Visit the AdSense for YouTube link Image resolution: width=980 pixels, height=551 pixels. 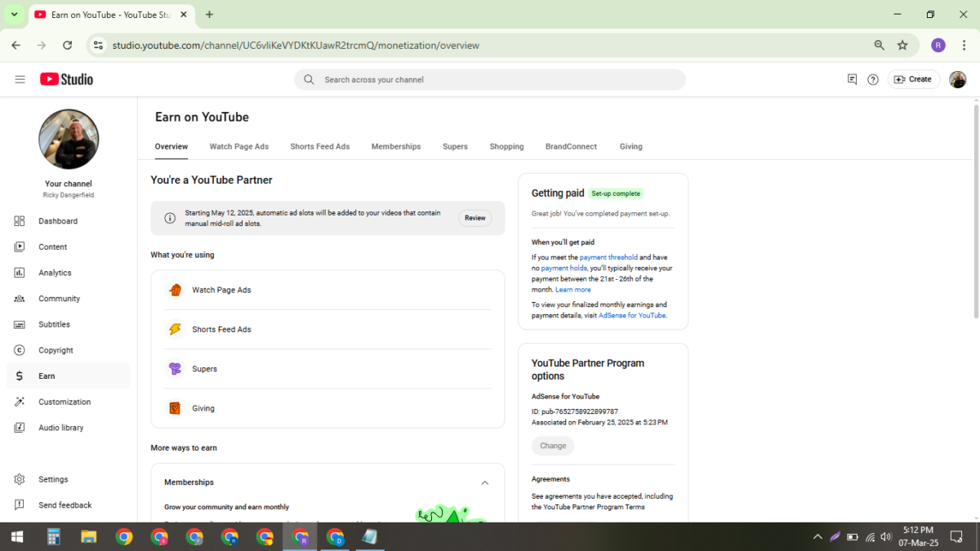632,315
